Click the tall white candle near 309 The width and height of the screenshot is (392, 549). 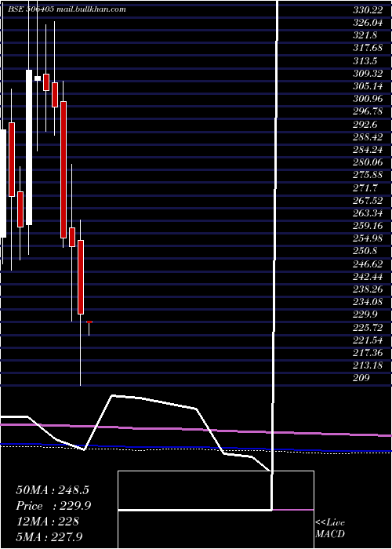coord(29,147)
